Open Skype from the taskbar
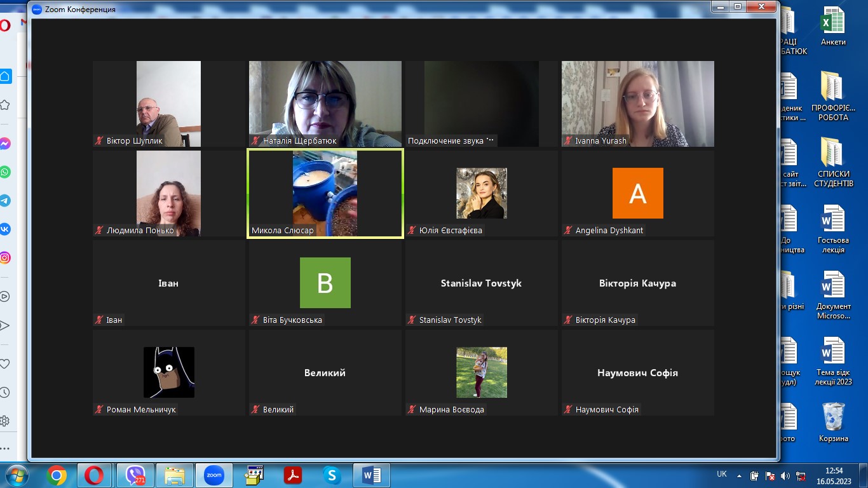Viewport: 868px width, 488px height. (x=332, y=475)
